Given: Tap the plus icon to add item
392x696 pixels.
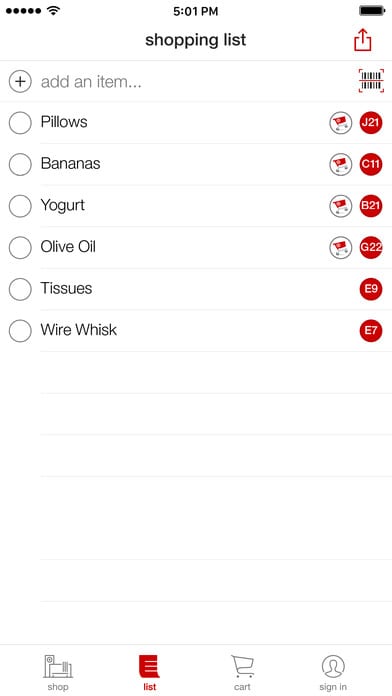Looking at the screenshot, I should click(20, 82).
